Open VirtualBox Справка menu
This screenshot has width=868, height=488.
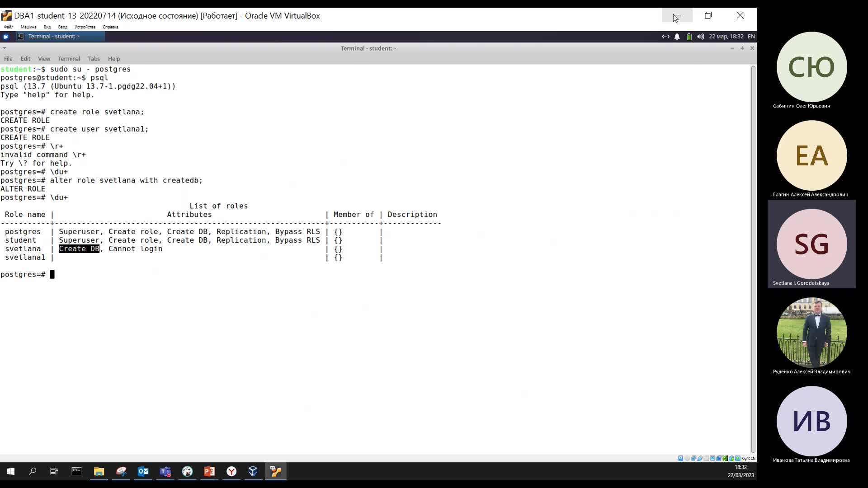point(110,27)
